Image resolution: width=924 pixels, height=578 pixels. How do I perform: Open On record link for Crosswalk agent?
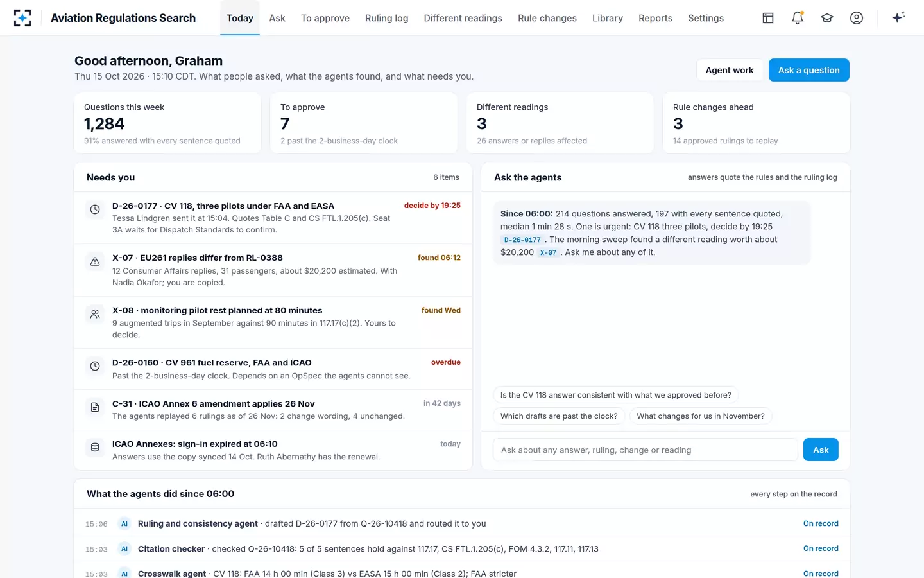pos(821,574)
